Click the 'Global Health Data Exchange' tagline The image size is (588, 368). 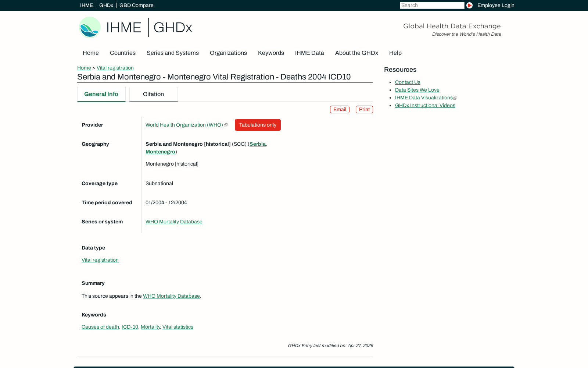(452, 26)
